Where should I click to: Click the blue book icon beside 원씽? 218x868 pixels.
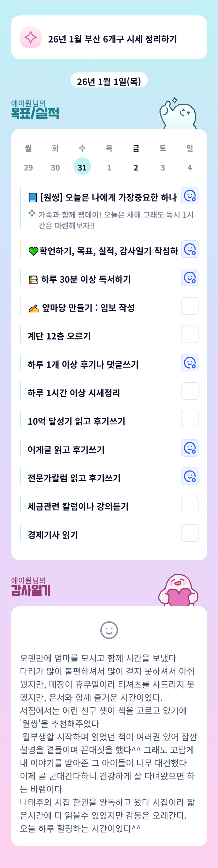[33, 198]
